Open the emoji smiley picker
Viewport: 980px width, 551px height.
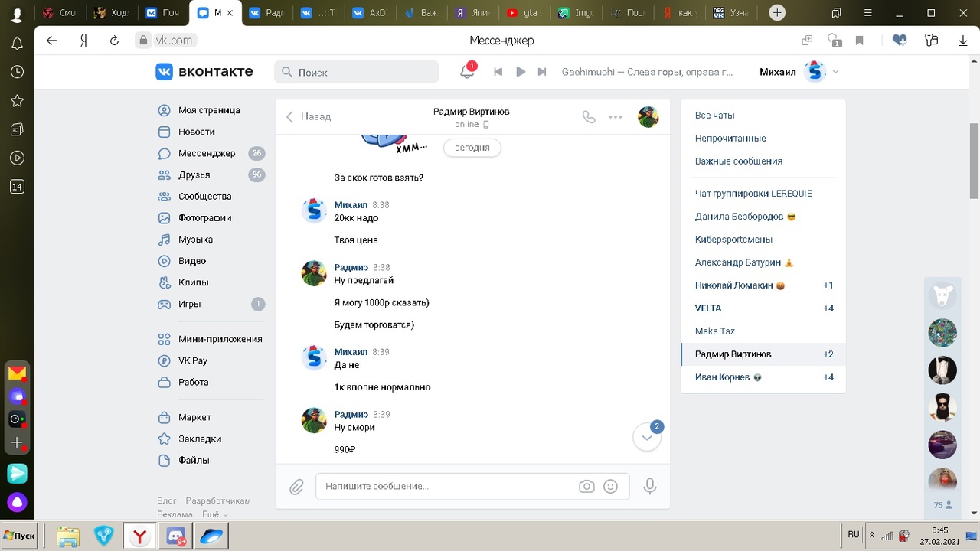(x=610, y=486)
